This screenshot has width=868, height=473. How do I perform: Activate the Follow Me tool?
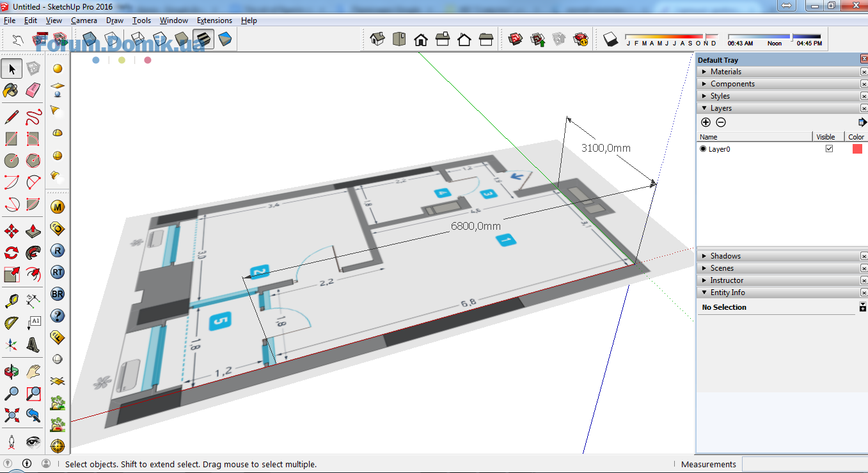tap(33, 253)
